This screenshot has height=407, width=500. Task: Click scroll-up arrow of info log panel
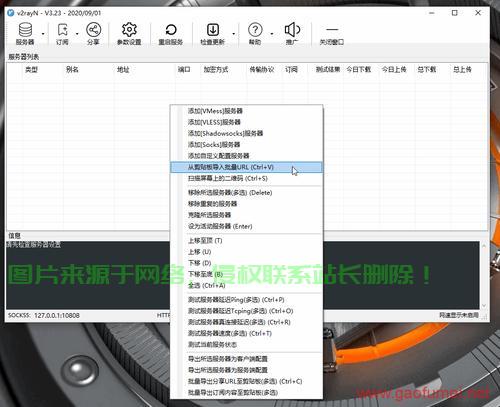(484, 246)
